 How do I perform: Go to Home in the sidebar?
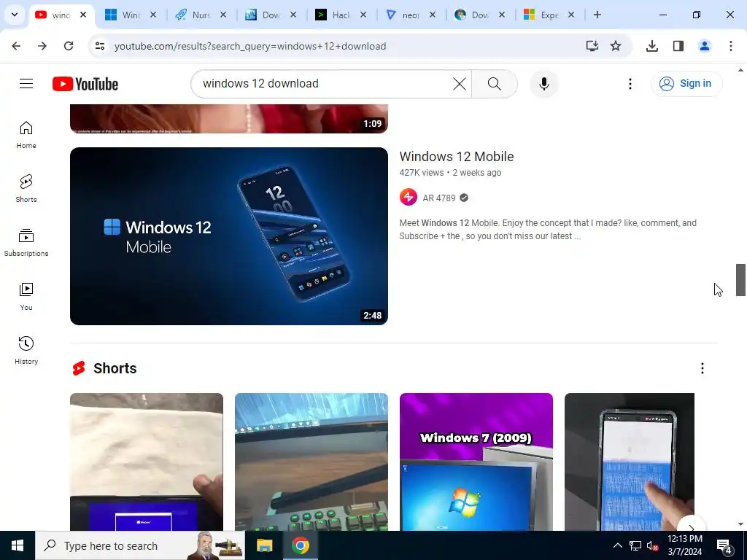(x=26, y=135)
